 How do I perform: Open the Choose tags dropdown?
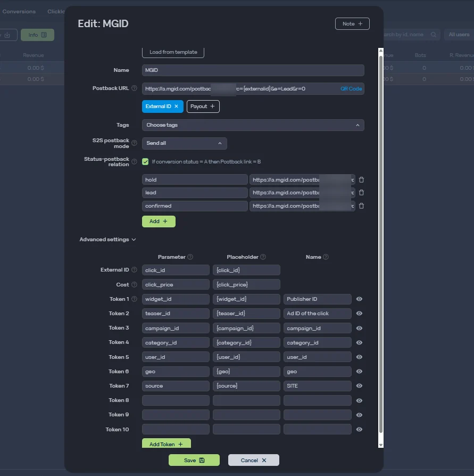[253, 125]
